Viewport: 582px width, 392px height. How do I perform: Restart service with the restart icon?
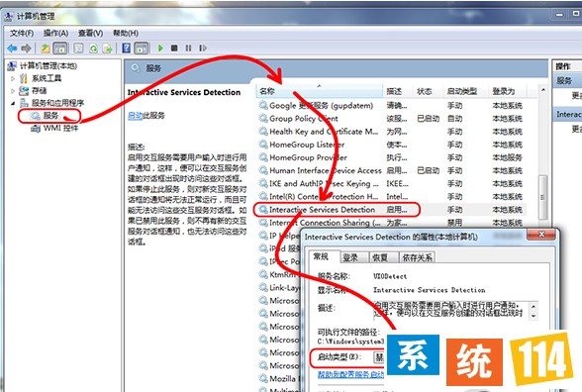(203, 49)
